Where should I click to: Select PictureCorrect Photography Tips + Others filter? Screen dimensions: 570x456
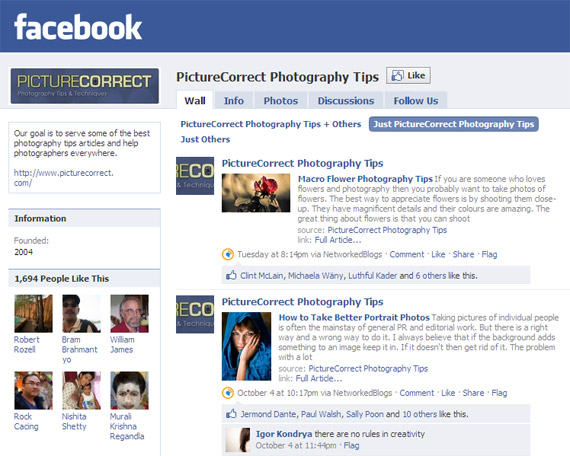click(x=271, y=124)
